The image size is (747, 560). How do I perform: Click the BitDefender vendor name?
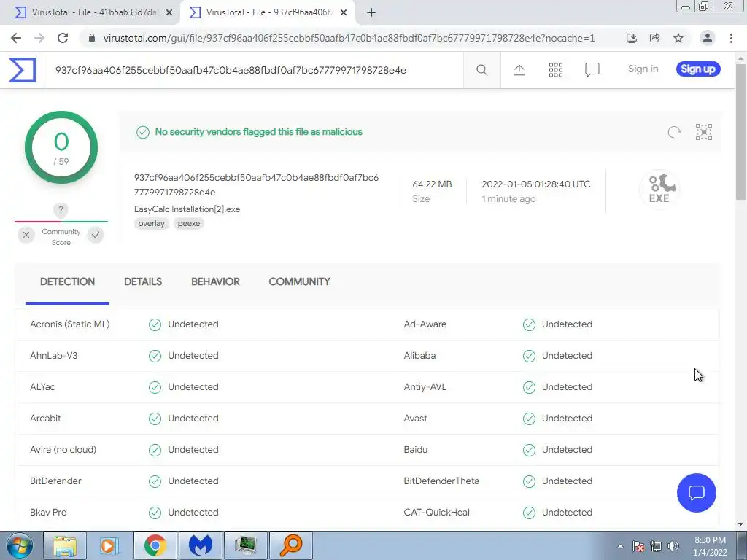point(55,481)
